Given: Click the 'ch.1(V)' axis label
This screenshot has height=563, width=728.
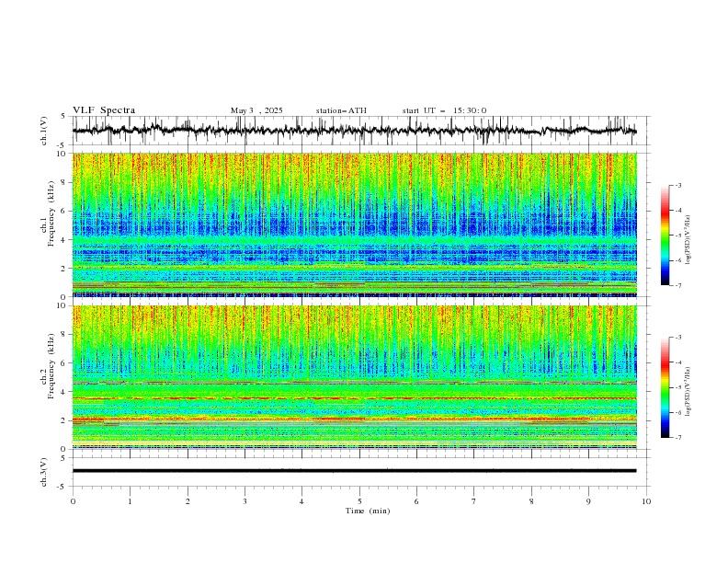Looking at the screenshot, I should 44,131.
